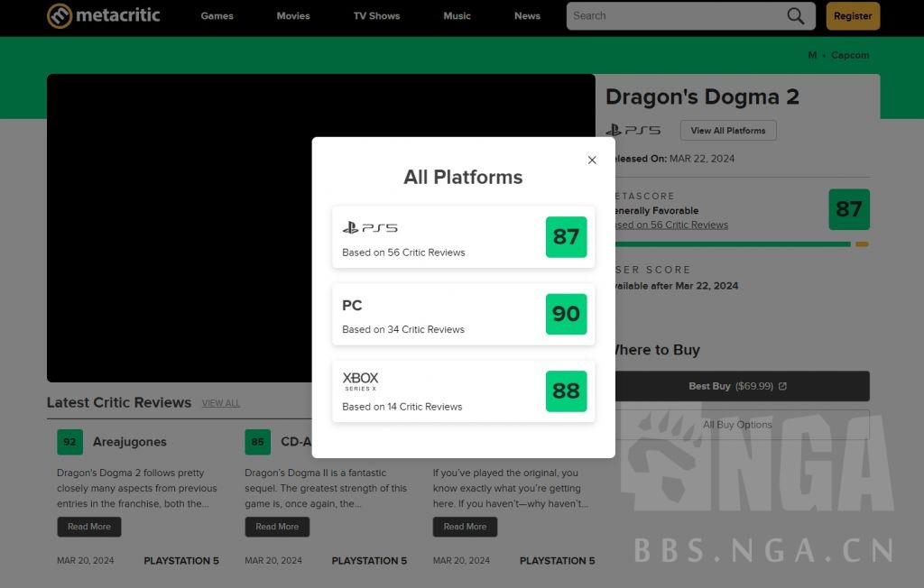Click Read More on Areajugones review
Screen dimensions: 924x588
pos(88,527)
